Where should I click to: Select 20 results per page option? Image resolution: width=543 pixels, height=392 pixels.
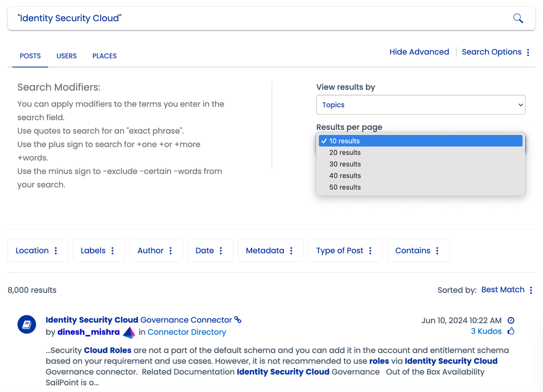[345, 153]
